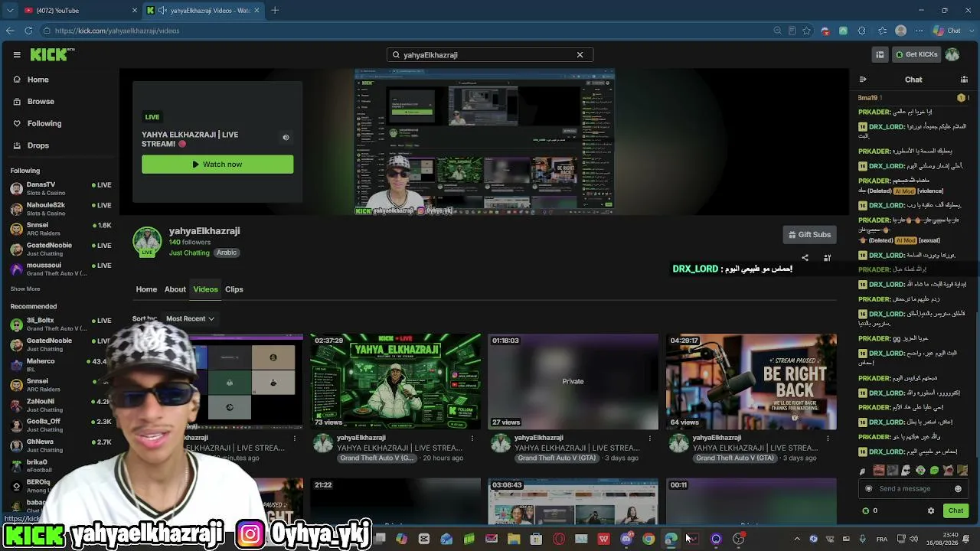The height and width of the screenshot is (551, 980).
Task: Open the emoji picker in chat
Action: coord(958,489)
